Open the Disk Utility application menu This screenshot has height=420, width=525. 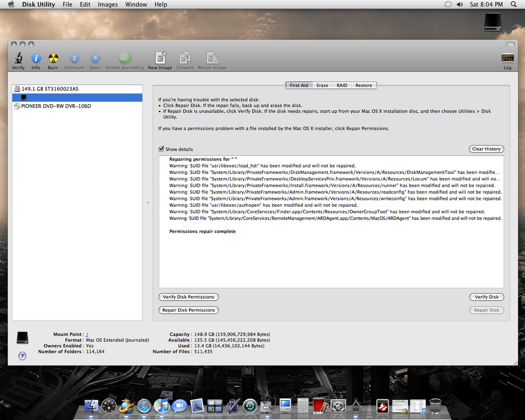(x=38, y=4)
